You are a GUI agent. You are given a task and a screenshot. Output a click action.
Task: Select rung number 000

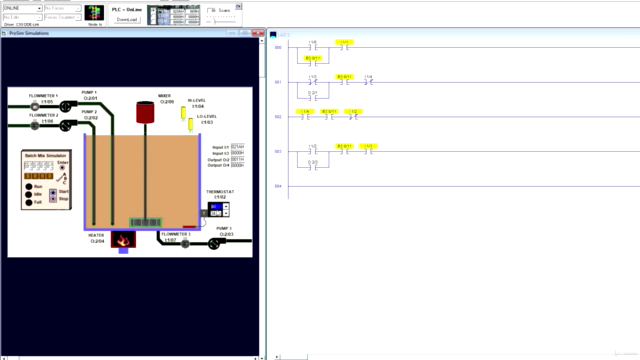tap(278, 48)
